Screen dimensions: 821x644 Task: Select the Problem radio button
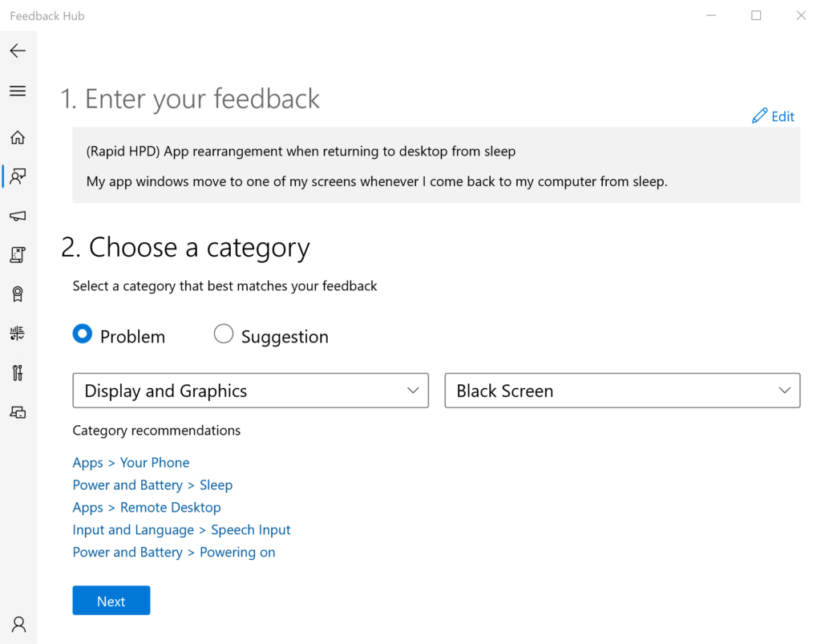(x=82, y=334)
